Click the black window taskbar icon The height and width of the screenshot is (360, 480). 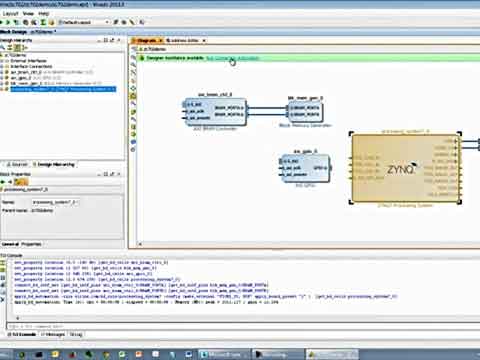[38, 354]
